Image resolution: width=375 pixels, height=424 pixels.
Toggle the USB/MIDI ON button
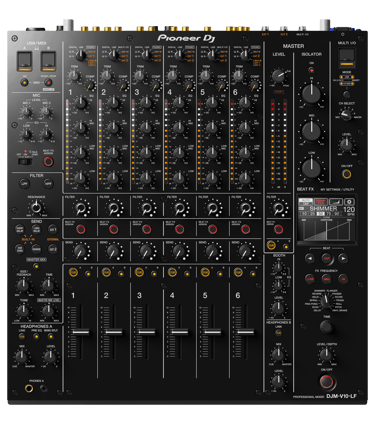[x=24, y=82]
